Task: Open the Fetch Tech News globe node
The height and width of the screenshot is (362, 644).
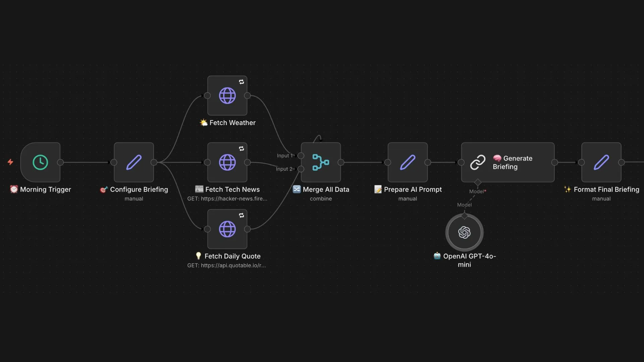Action: point(227,162)
